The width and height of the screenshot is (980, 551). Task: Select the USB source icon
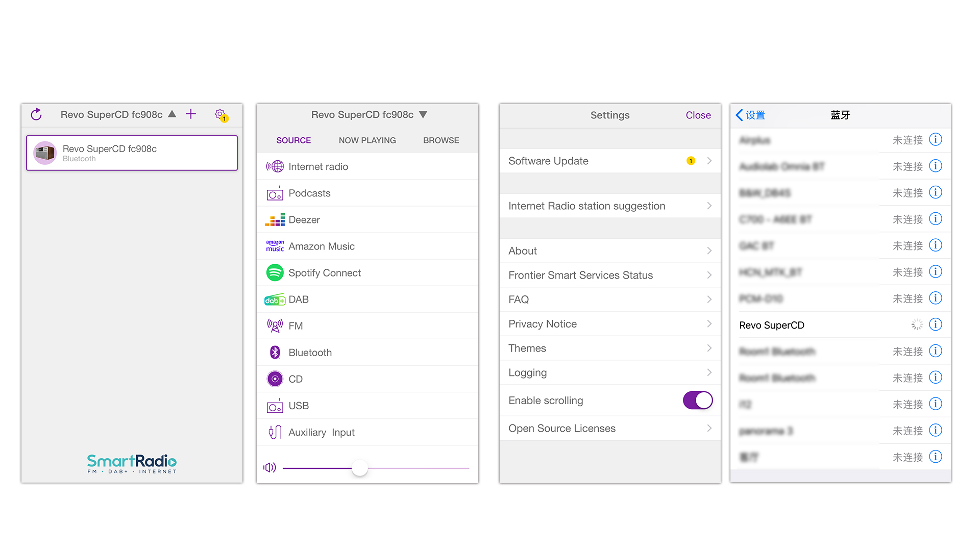click(275, 406)
